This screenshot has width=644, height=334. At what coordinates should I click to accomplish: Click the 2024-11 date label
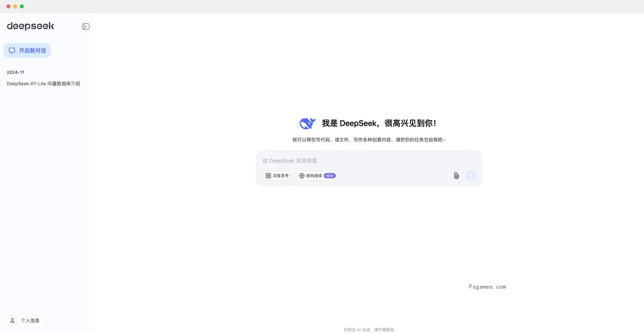tap(15, 72)
